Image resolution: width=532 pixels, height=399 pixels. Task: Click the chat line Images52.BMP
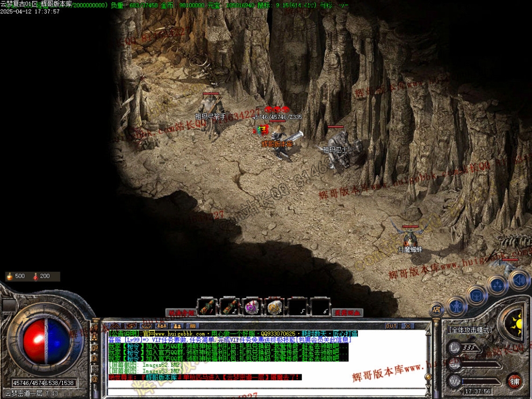(145, 365)
